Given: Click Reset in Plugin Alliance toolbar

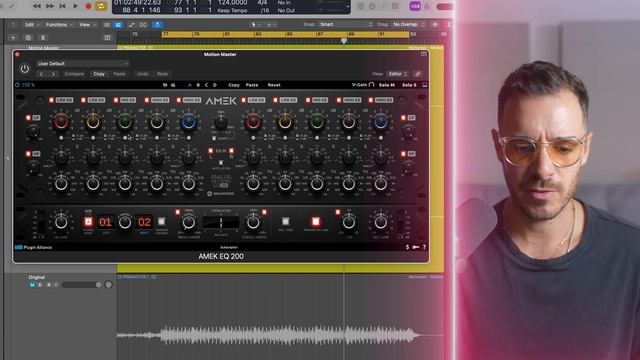Looking at the screenshot, I should (x=274, y=85).
